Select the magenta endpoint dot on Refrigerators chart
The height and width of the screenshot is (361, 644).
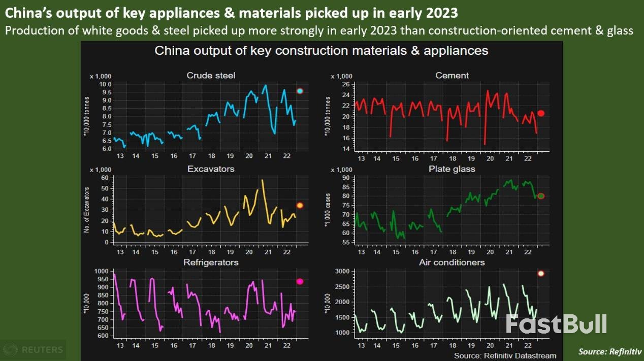click(x=300, y=281)
